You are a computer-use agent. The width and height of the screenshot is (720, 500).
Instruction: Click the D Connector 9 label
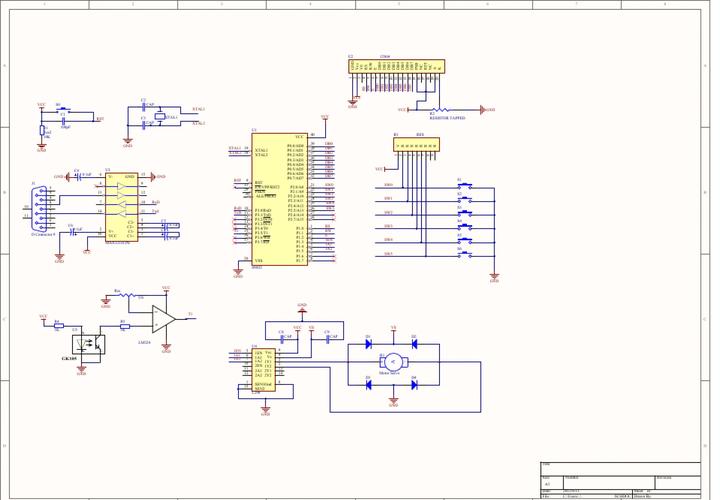click(x=43, y=234)
